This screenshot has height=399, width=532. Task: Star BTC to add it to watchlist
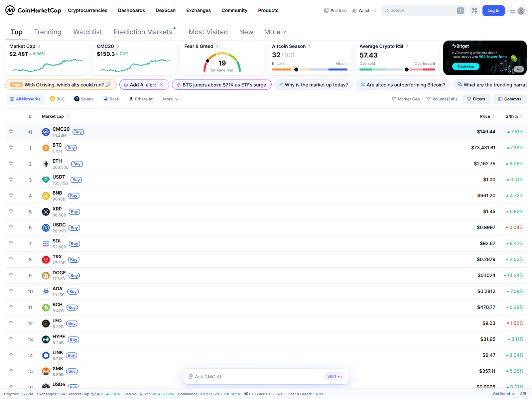pos(11,148)
